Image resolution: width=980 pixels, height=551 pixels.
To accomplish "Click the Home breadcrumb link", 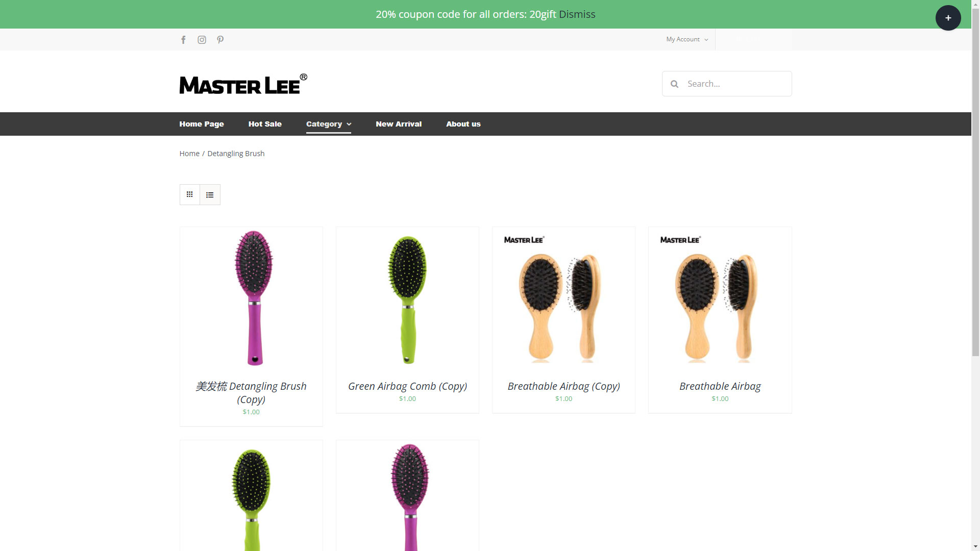I will 189,154.
